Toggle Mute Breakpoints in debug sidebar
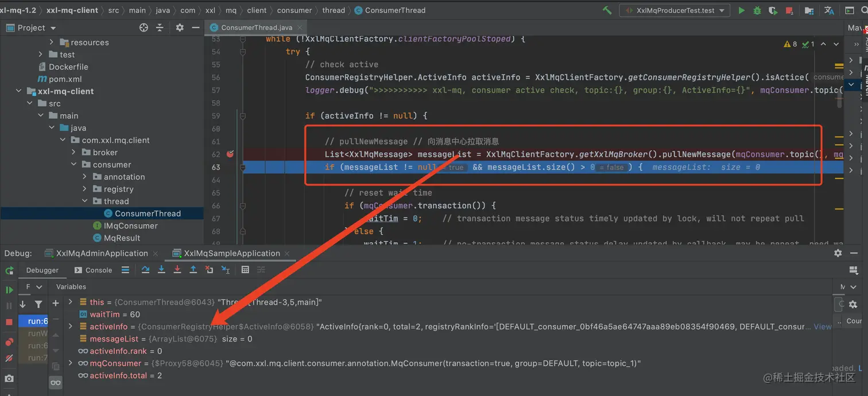The height and width of the screenshot is (396, 868). click(9, 358)
